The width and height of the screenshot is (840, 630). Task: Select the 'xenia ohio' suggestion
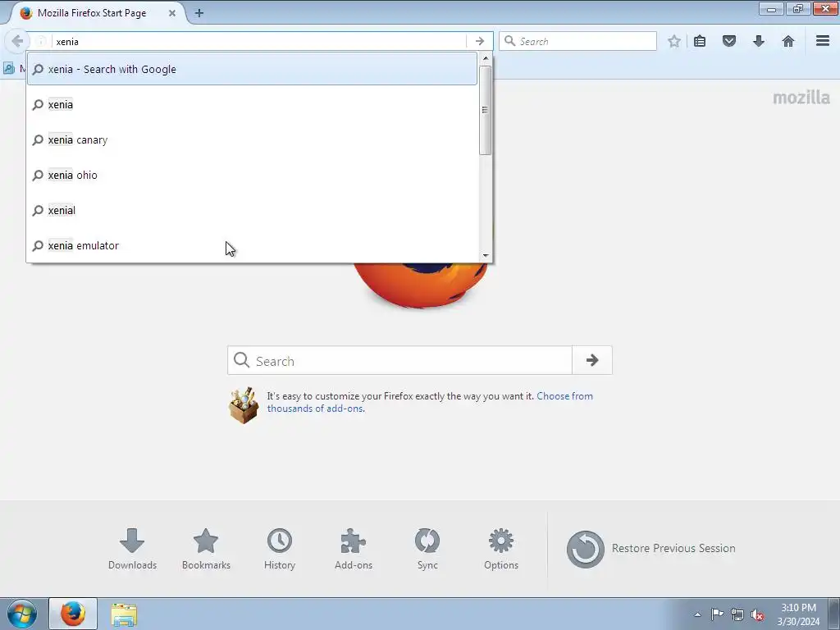[252, 176]
